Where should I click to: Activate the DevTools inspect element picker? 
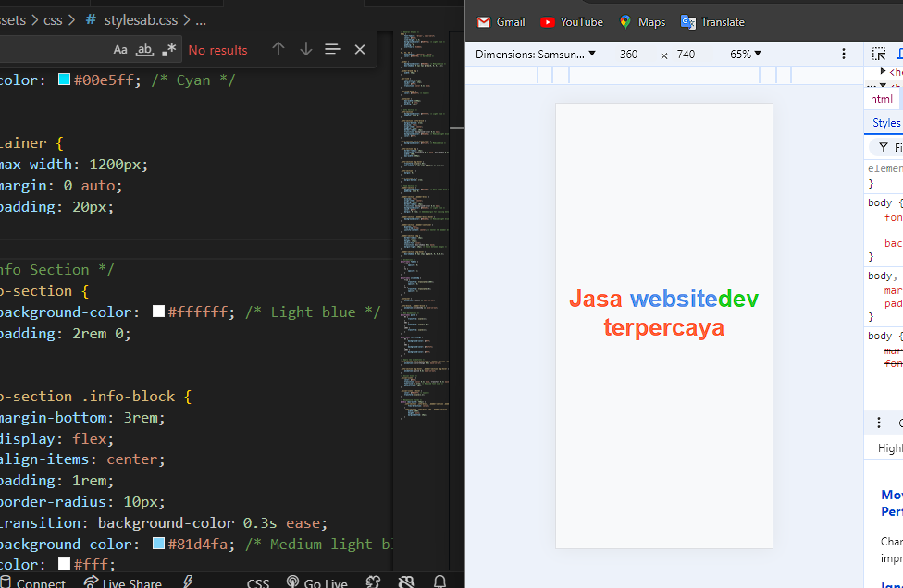click(x=879, y=55)
